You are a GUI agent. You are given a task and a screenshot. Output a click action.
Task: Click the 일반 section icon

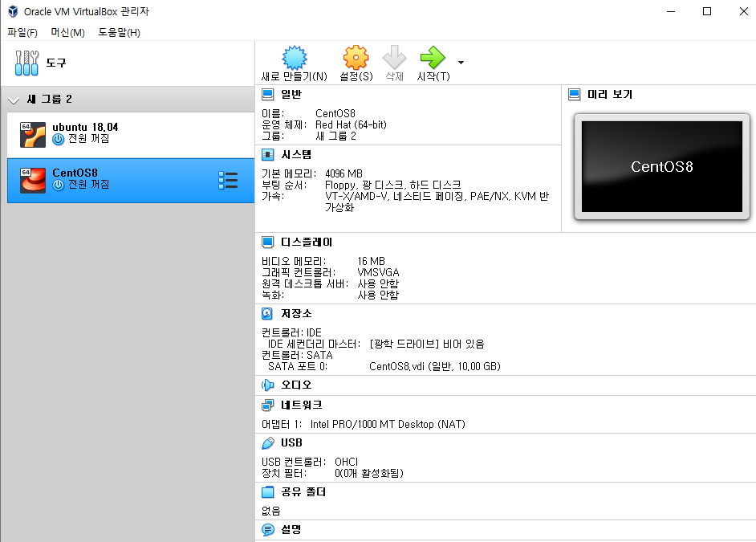[x=267, y=94]
